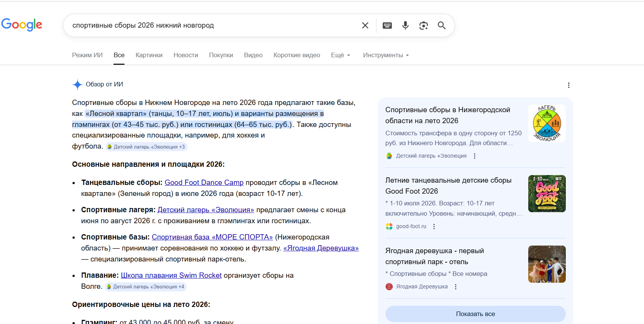Open the Школа плавания Swim Rocket link

click(x=171, y=275)
